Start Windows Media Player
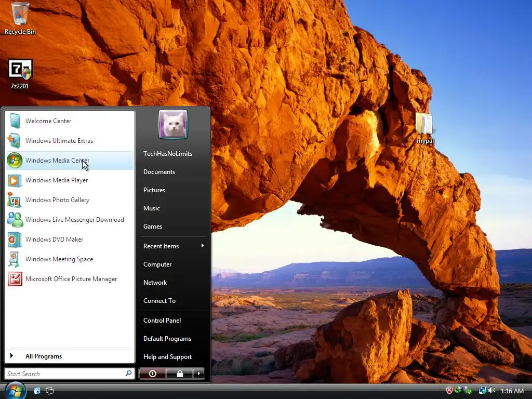Image resolution: width=532 pixels, height=399 pixels. click(x=70, y=180)
